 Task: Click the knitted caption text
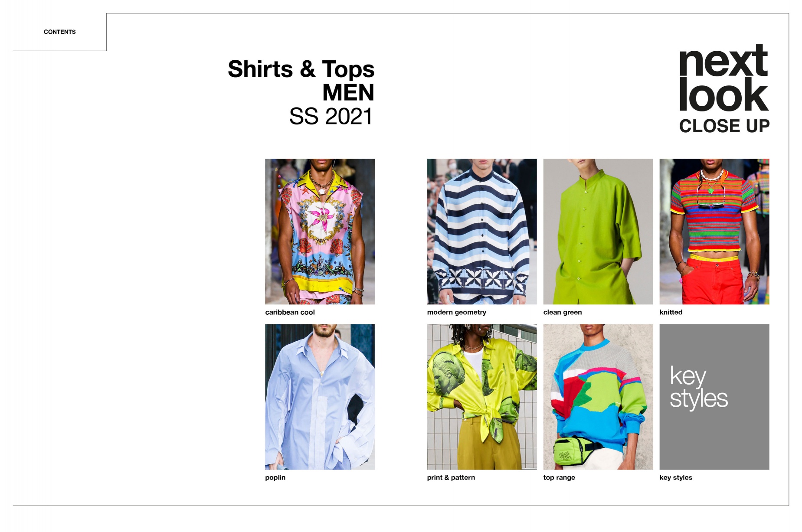point(671,312)
